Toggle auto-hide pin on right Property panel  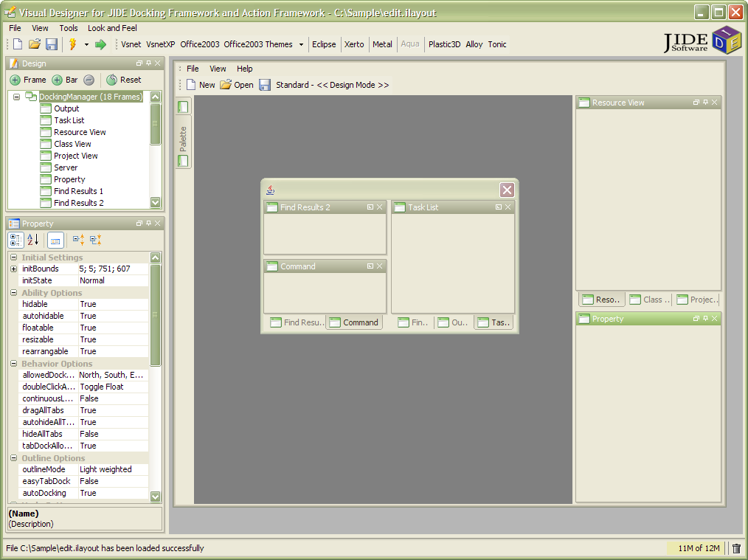pyautogui.click(x=705, y=319)
